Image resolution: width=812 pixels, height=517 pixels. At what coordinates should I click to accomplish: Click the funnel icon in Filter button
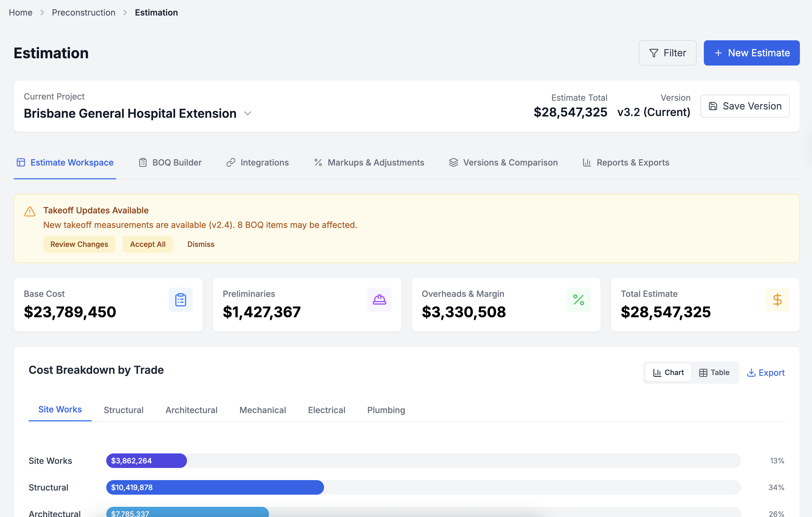654,53
